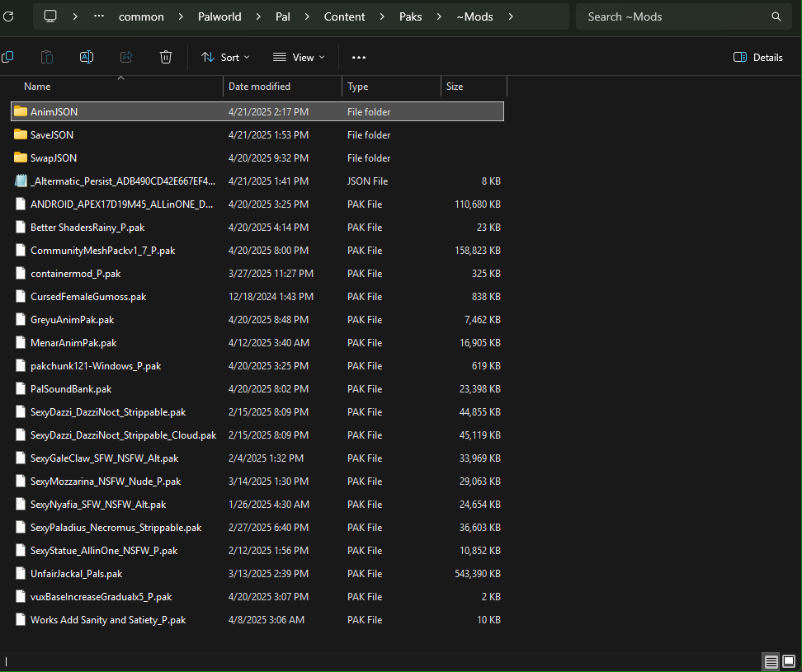Screen dimensions: 802x672
Task: Open the See more options menu
Action: 359,57
